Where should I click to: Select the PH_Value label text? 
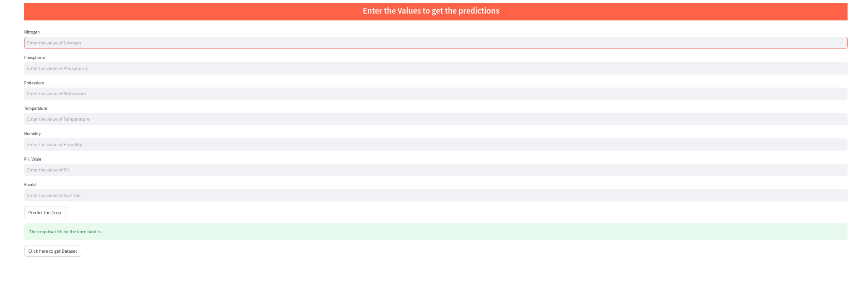[33, 159]
